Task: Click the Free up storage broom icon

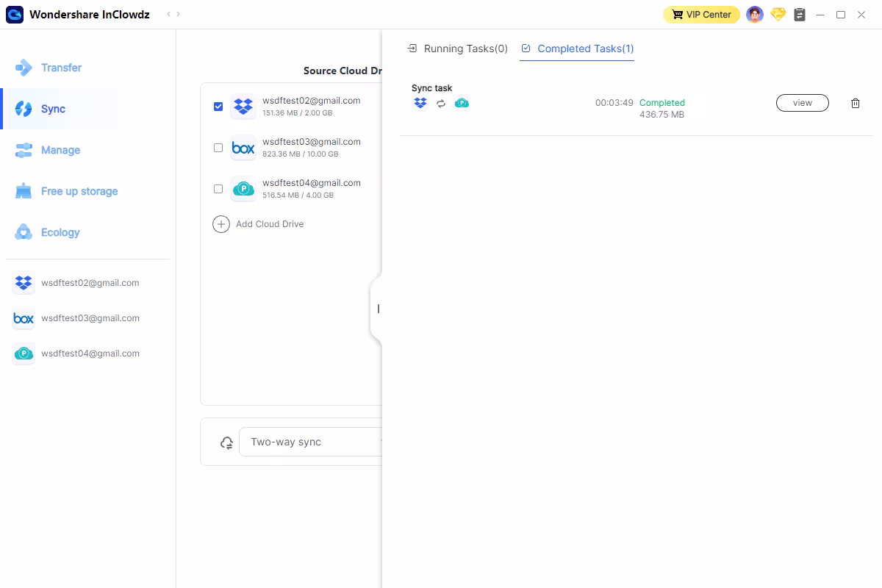Action: point(24,191)
